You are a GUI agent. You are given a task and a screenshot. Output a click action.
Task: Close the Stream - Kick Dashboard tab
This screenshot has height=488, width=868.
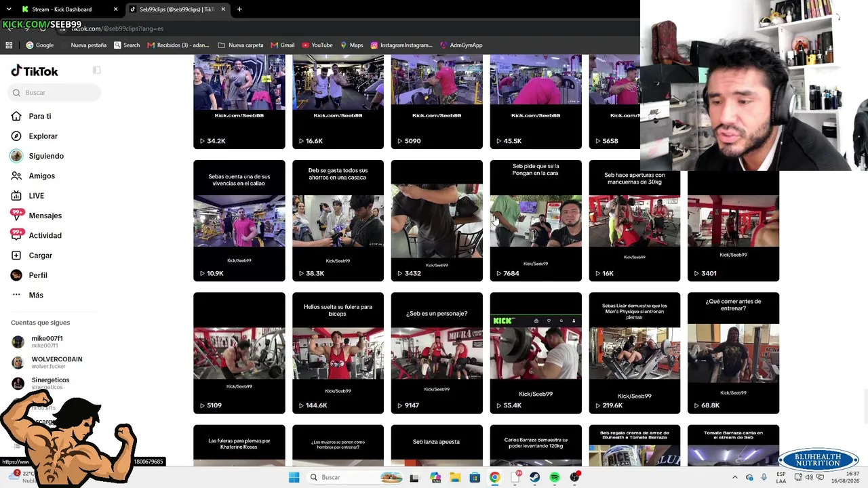pyautogui.click(x=115, y=9)
